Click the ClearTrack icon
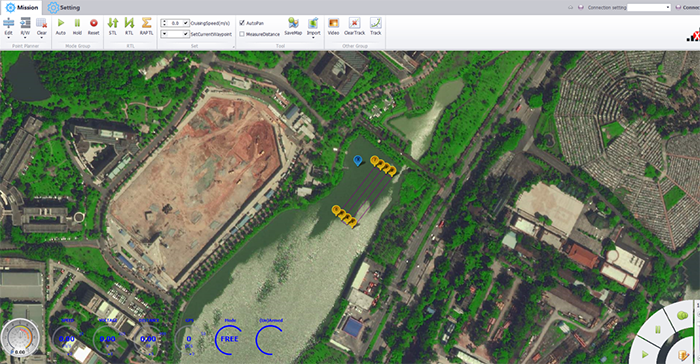 354,23
